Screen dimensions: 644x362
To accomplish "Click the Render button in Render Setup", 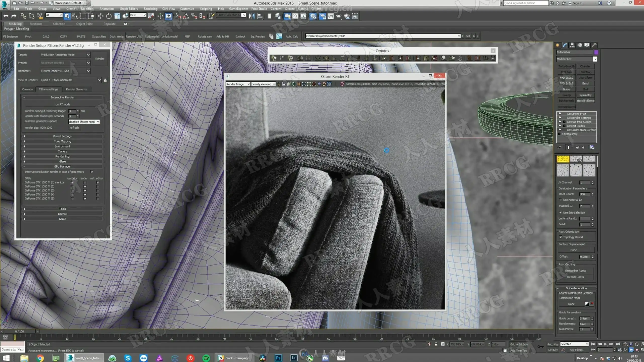I will [x=100, y=59].
